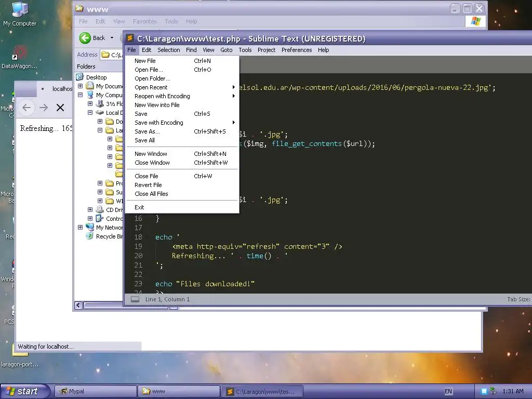This screenshot has width=532, height=399.
Task: Collapse My Computer tree node
Action: [x=81, y=95]
